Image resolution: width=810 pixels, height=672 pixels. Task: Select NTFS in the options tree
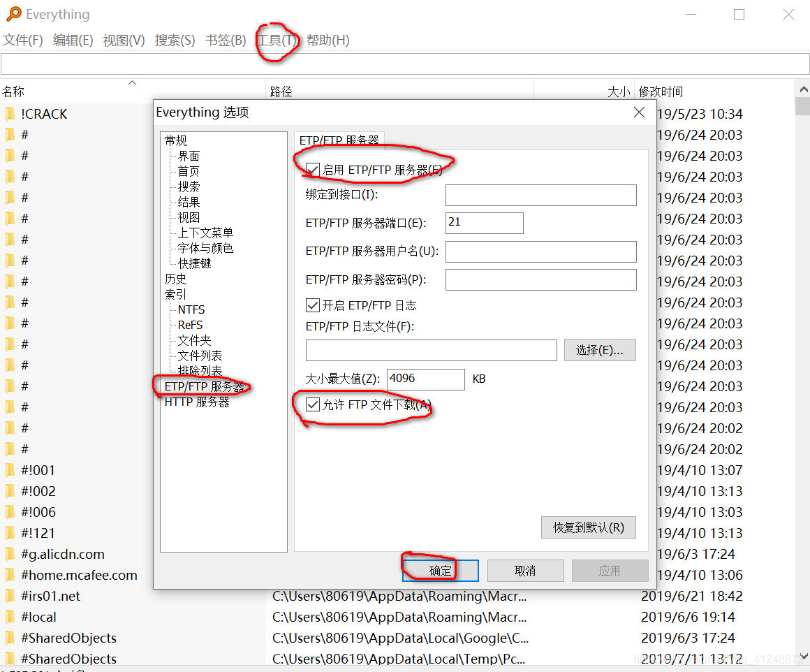tap(191, 309)
